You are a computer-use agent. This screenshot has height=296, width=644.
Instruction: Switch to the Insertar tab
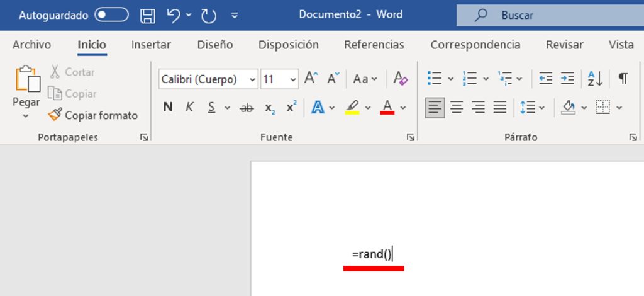click(151, 45)
